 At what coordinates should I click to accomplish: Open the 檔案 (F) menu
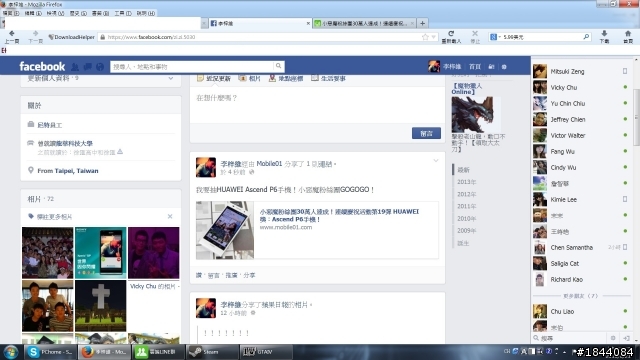[11, 13]
